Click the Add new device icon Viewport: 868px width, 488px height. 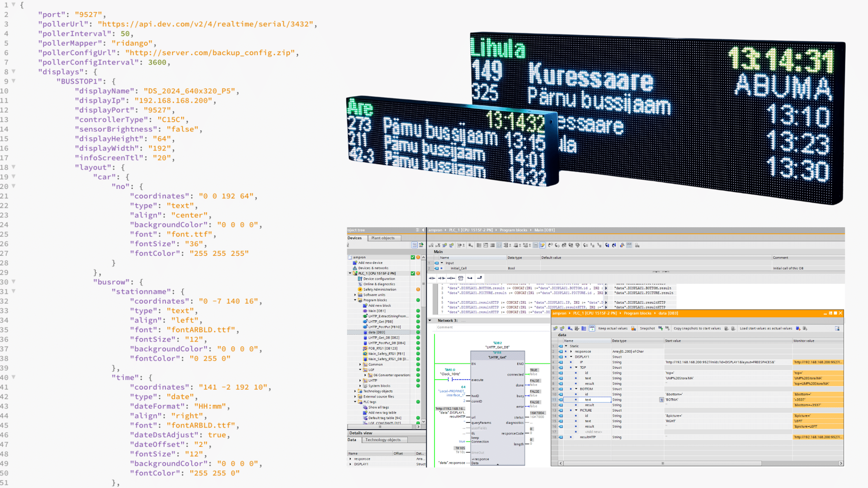(355, 263)
